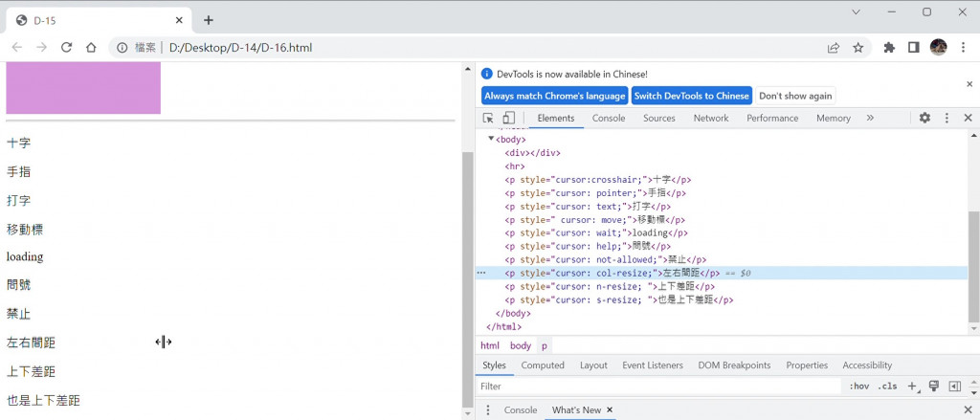
Task: Click the page vertical scrollbar thumb
Action: (x=467, y=278)
